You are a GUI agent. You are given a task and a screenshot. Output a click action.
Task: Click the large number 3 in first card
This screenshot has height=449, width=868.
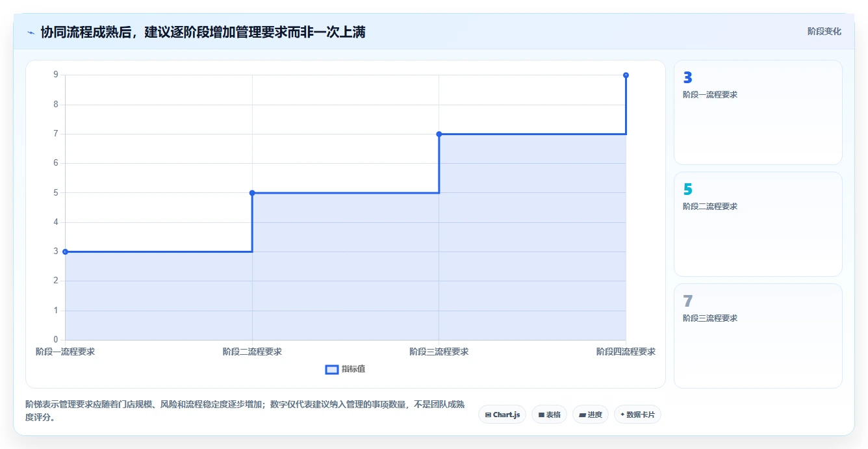click(x=687, y=78)
